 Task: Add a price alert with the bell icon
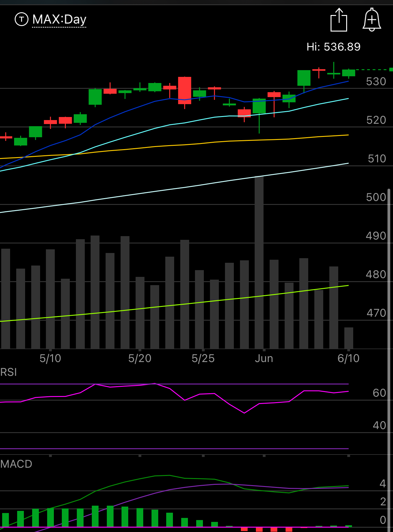(372, 20)
